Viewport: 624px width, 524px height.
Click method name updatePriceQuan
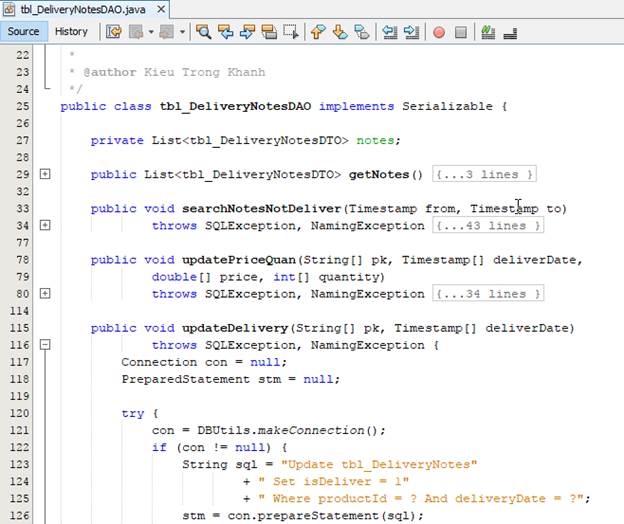(x=239, y=260)
